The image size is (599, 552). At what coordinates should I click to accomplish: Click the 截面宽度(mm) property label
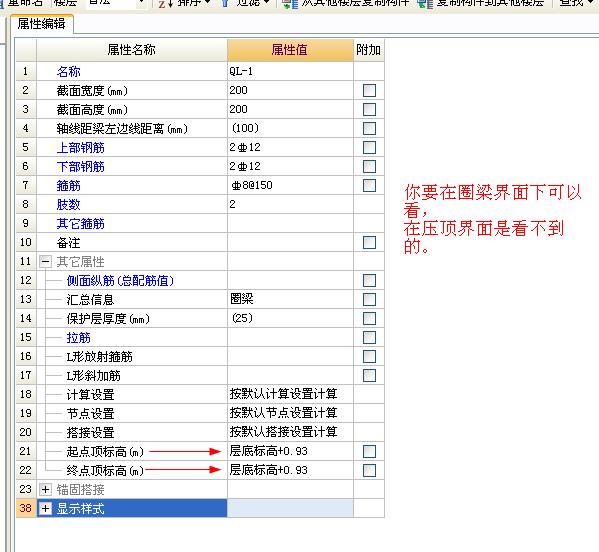point(92,91)
